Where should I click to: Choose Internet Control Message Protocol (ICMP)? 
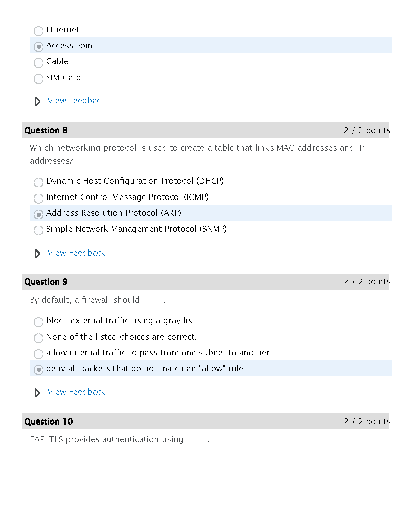click(39, 198)
